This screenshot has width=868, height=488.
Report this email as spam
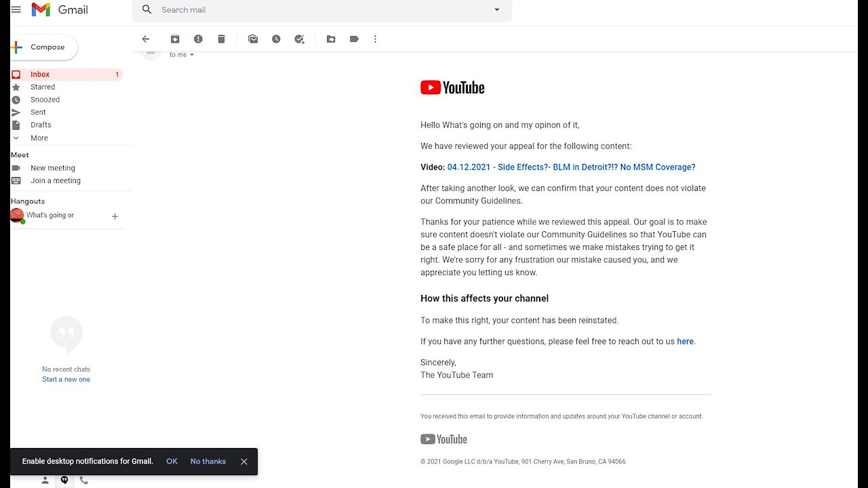[198, 39]
